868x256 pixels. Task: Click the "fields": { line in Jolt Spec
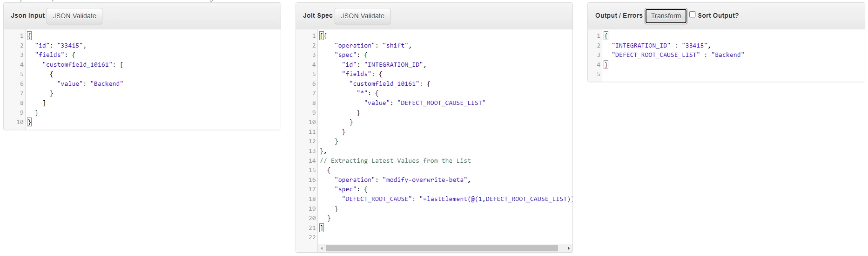click(x=363, y=74)
